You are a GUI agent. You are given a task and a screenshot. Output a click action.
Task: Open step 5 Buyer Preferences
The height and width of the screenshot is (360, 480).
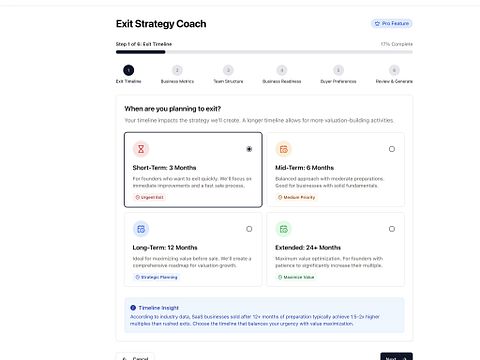[x=338, y=70]
